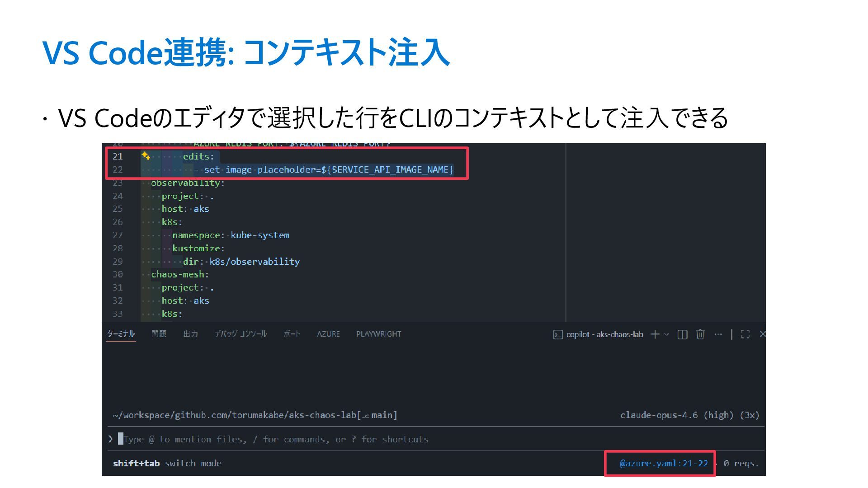Open the terminal more actions ellipsis
Image resolution: width=868 pixels, height=488 pixels.
718,334
